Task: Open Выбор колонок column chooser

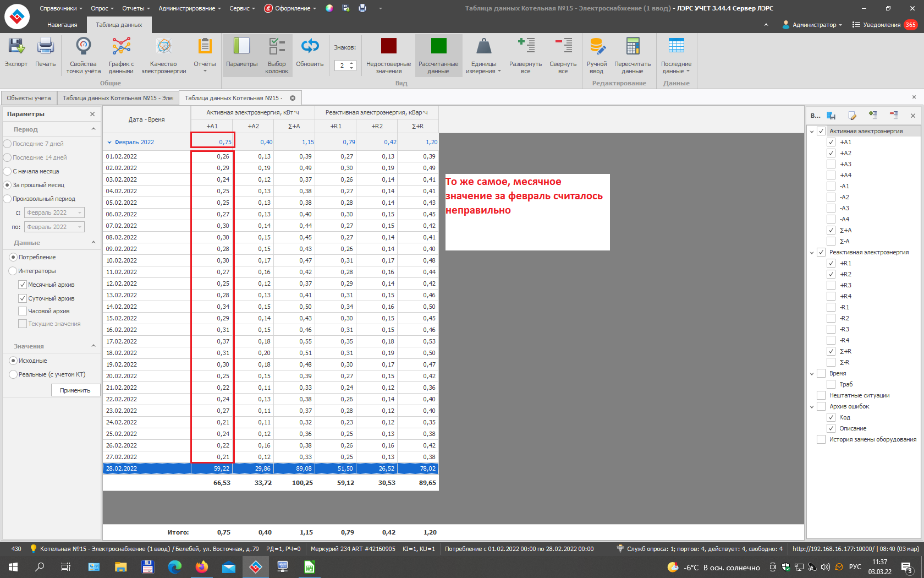Action: pos(277,54)
